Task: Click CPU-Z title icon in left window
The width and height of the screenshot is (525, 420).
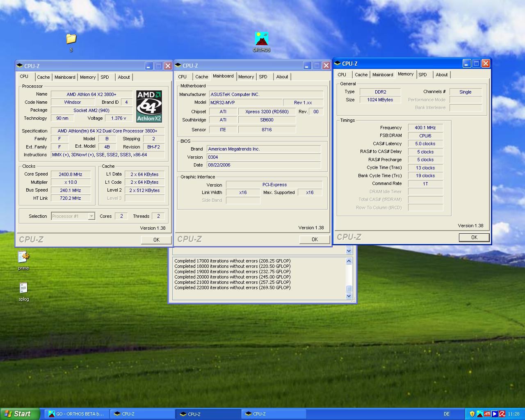Action: [x=20, y=66]
